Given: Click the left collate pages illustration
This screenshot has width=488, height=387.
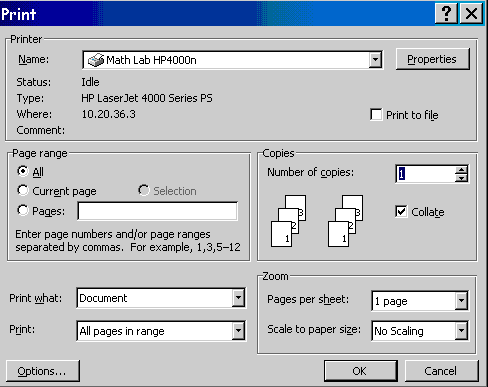Looking at the screenshot, I should 288,221.
